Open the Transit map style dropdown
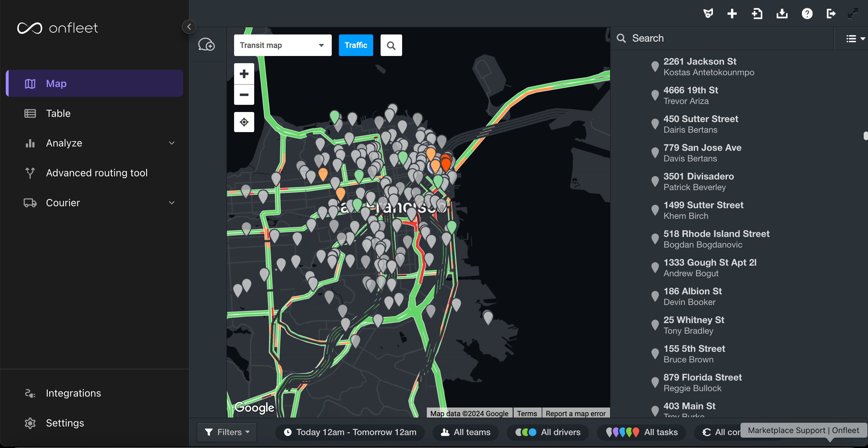The width and height of the screenshot is (868, 448). (282, 45)
